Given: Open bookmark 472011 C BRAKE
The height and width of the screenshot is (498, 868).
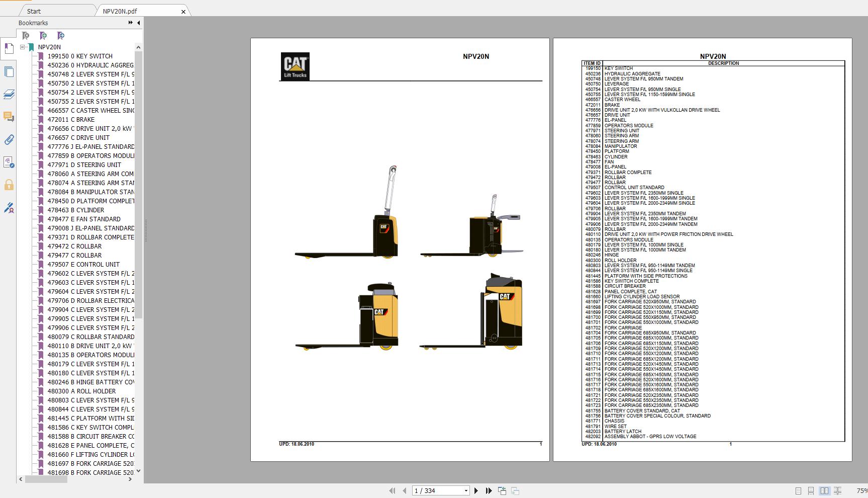Looking at the screenshot, I should (x=71, y=120).
